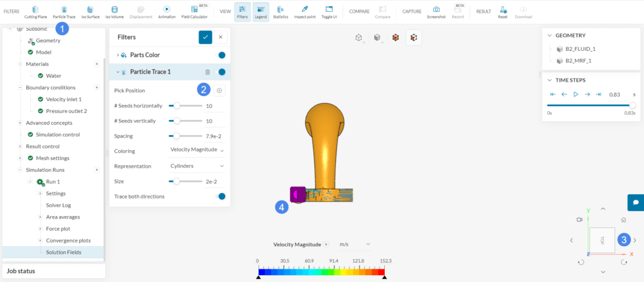The height and width of the screenshot is (282, 644).
Task: Capture a Screenshot of the viewer
Action: 436,11
